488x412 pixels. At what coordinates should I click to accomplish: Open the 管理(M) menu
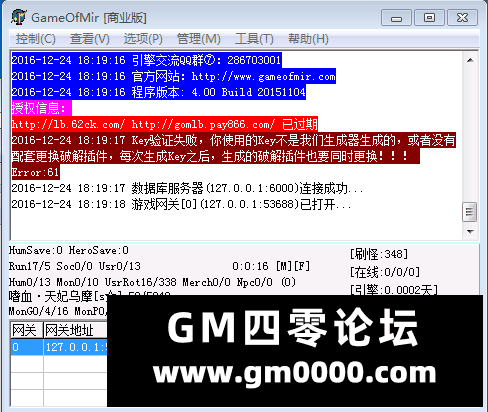point(199,39)
